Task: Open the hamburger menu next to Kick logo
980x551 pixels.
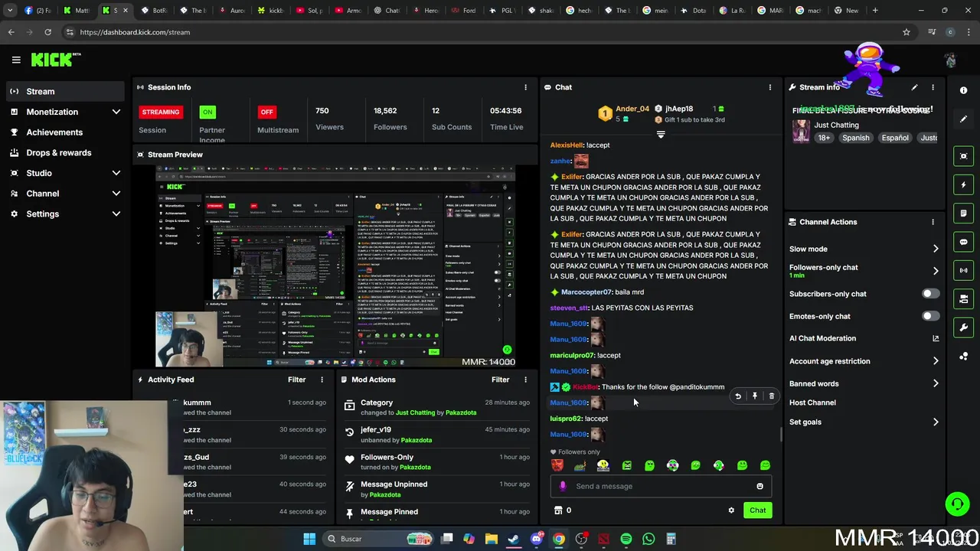Action: (x=16, y=60)
